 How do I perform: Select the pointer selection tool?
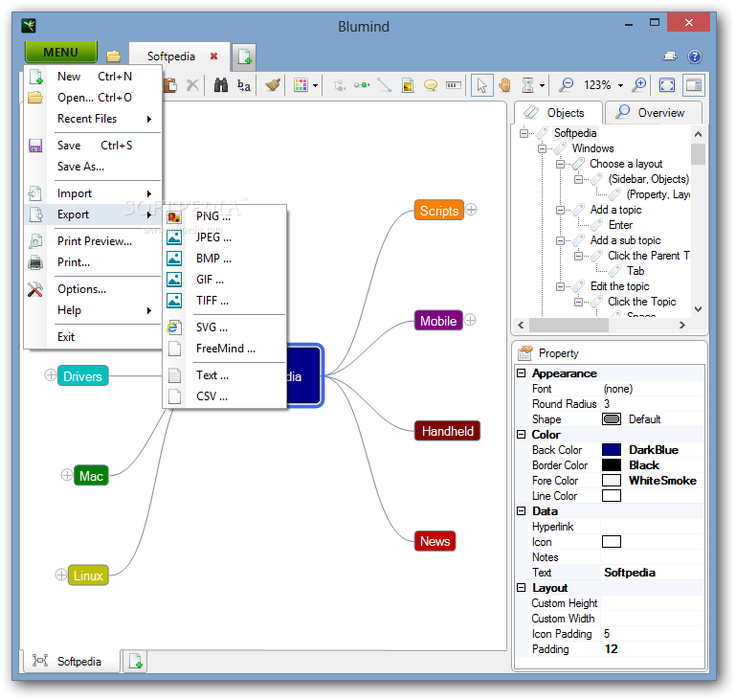click(x=482, y=85)
